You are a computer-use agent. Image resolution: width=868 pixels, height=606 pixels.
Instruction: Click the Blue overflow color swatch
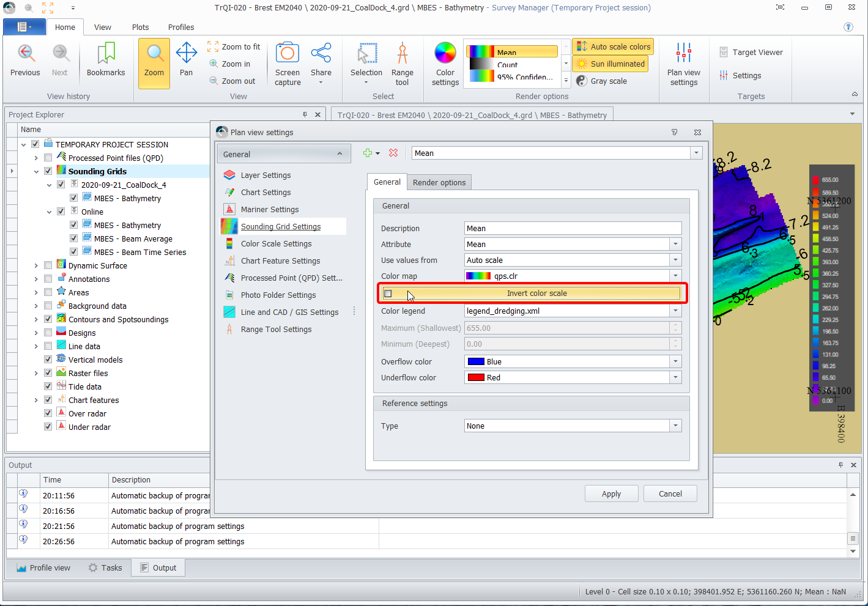coord(476,361)
